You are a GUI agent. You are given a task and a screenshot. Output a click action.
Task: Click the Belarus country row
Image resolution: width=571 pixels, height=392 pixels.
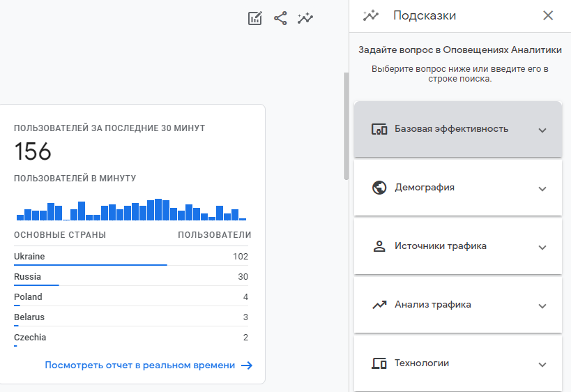point(131,317)
